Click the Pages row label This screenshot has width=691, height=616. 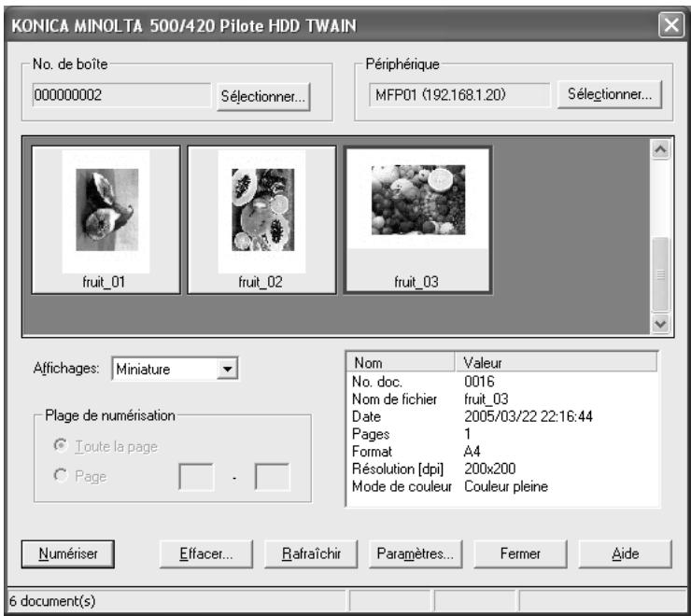pos(371,434)
